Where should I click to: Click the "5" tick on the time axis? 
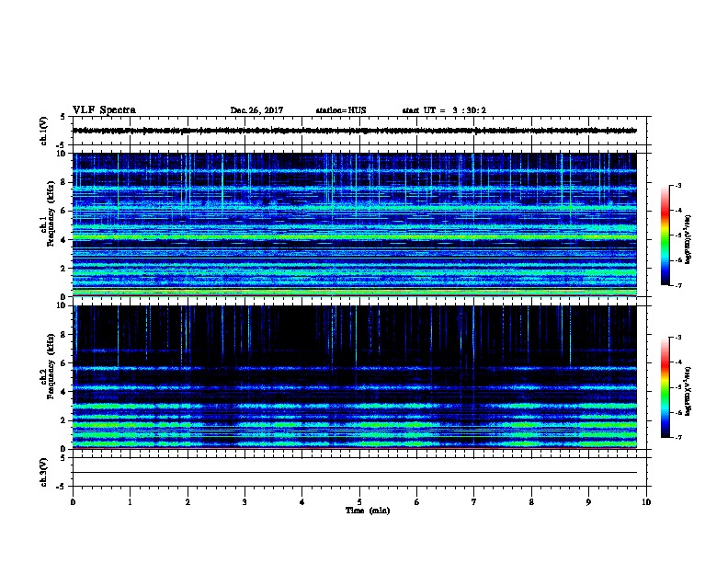pos(359,502)
